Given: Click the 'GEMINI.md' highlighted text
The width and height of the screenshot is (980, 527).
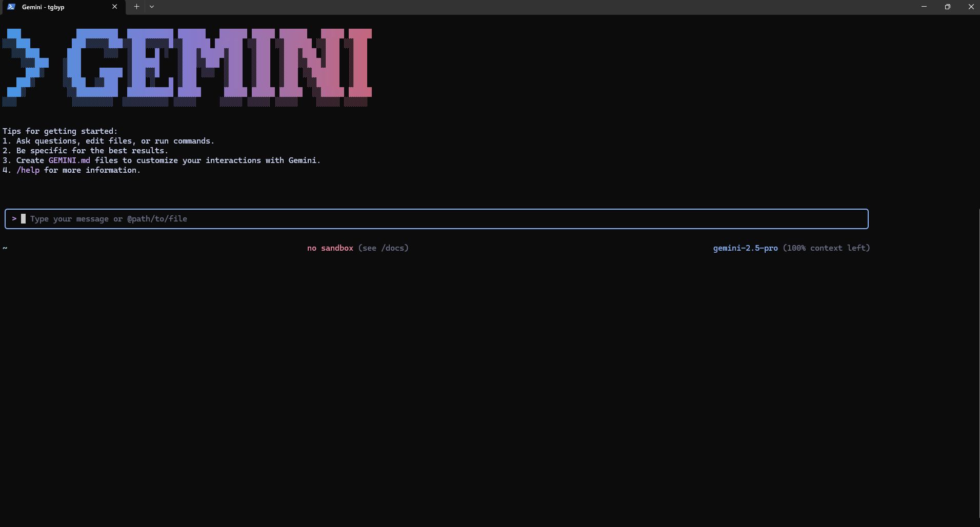Looking at the screenshot, I should 69,160.
